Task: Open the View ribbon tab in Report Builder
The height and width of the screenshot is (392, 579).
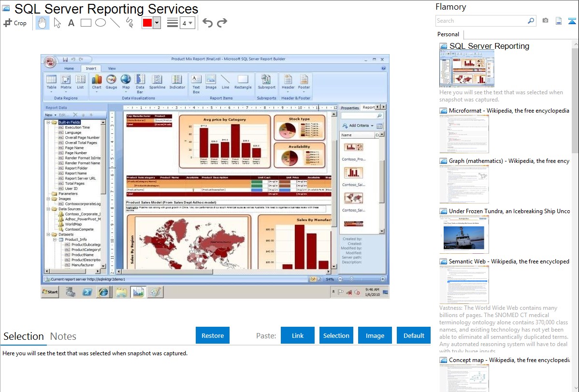Action: (x=112, y=68)
